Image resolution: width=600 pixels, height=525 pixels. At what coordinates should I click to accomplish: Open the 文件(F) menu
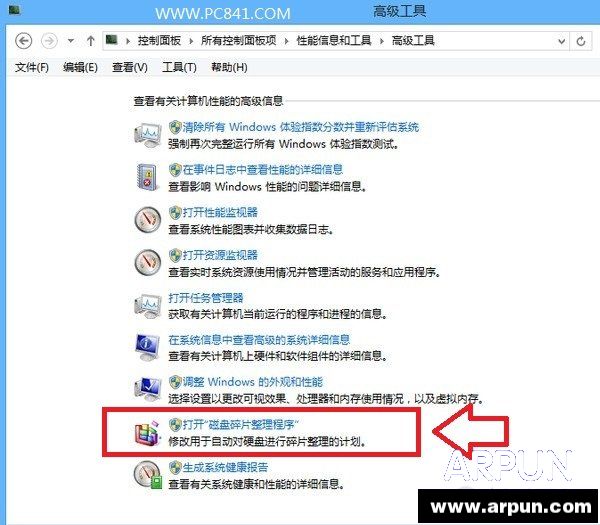32,68
